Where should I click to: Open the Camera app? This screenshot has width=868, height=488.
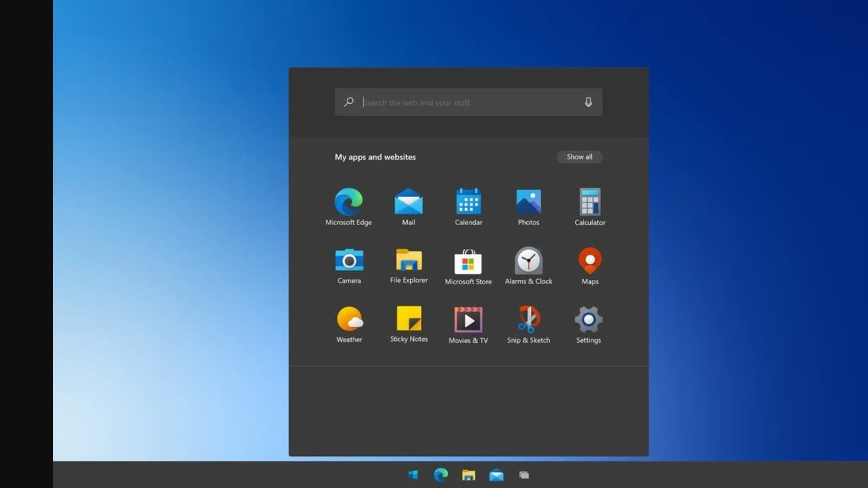coord(349,266)
